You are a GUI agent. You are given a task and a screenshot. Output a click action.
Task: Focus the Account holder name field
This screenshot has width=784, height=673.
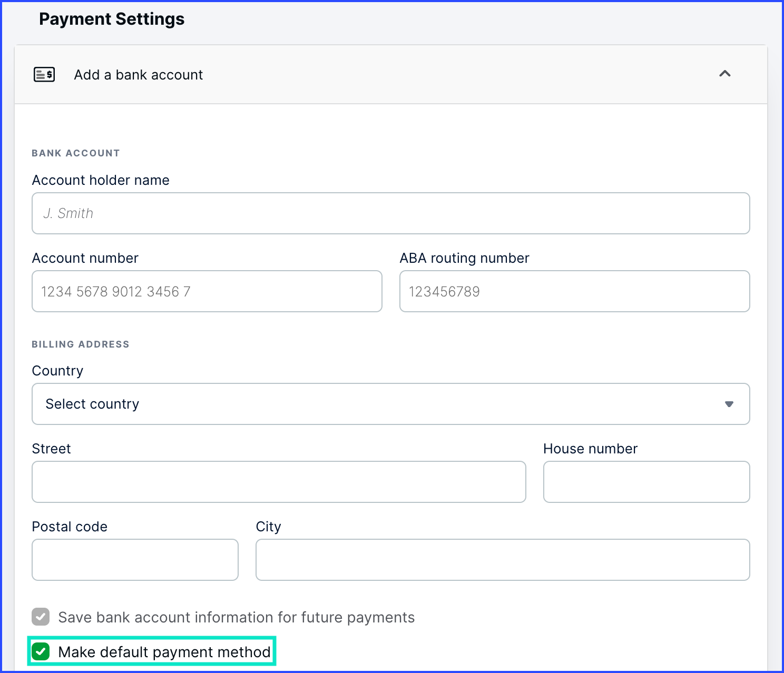390,213
